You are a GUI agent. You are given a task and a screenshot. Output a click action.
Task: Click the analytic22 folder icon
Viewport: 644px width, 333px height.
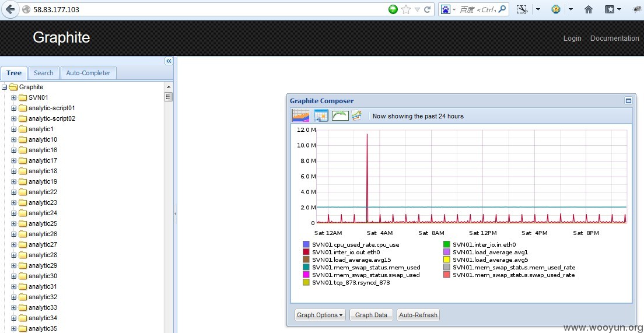pos(23,192)
